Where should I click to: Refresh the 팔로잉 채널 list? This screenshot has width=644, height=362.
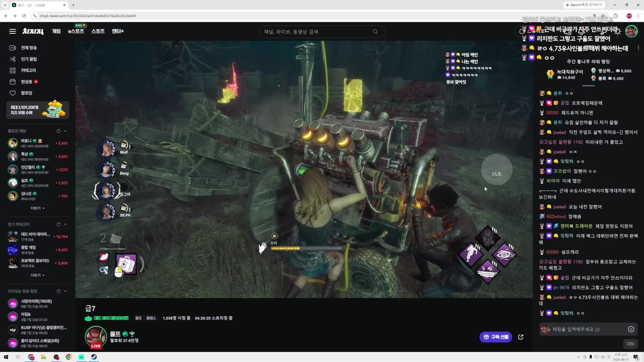(58, 131)
